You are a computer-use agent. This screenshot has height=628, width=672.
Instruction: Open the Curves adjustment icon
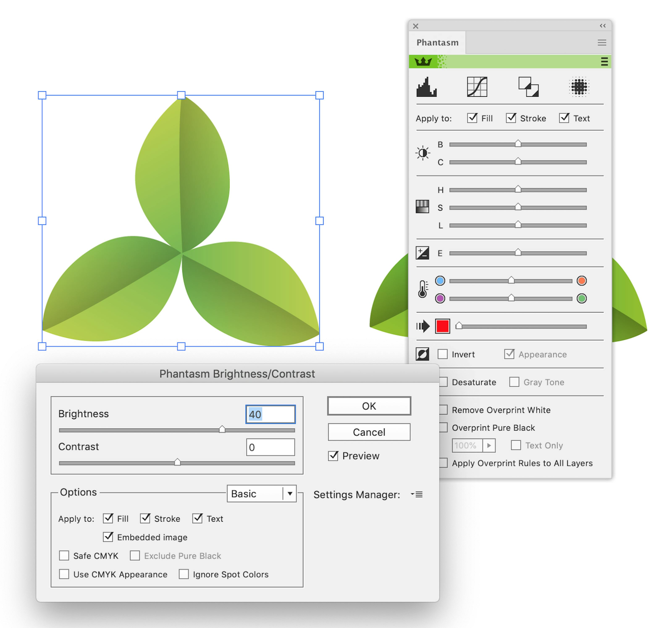click(478, 87)
